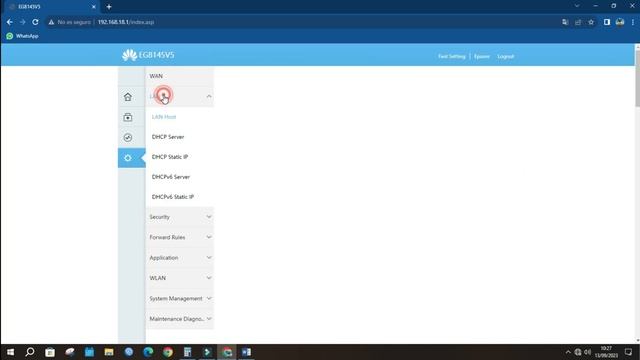Expand the Application menu chevron
Image resolution: width=640 pixels, height=360 pixels.
(209, 258)
